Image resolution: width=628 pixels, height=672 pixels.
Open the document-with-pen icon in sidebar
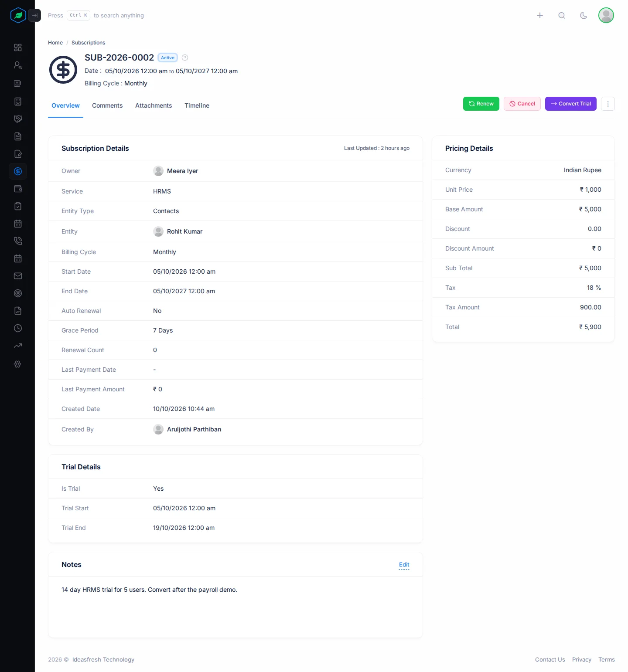click(18, 154)
